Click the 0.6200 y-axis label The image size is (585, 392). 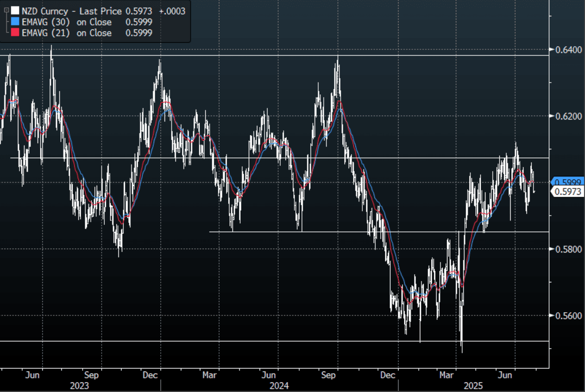click(568, 116)
